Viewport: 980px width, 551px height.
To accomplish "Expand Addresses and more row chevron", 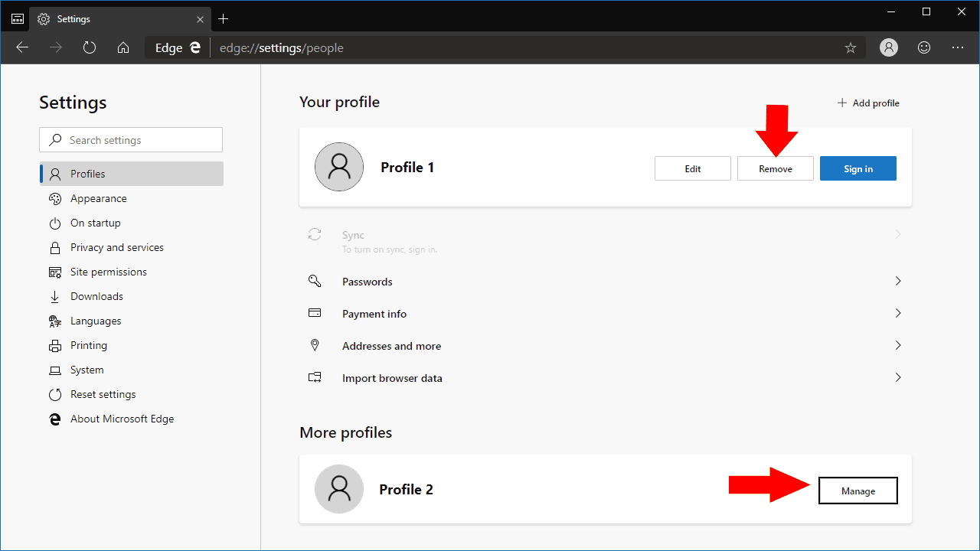I will point(898,345).
